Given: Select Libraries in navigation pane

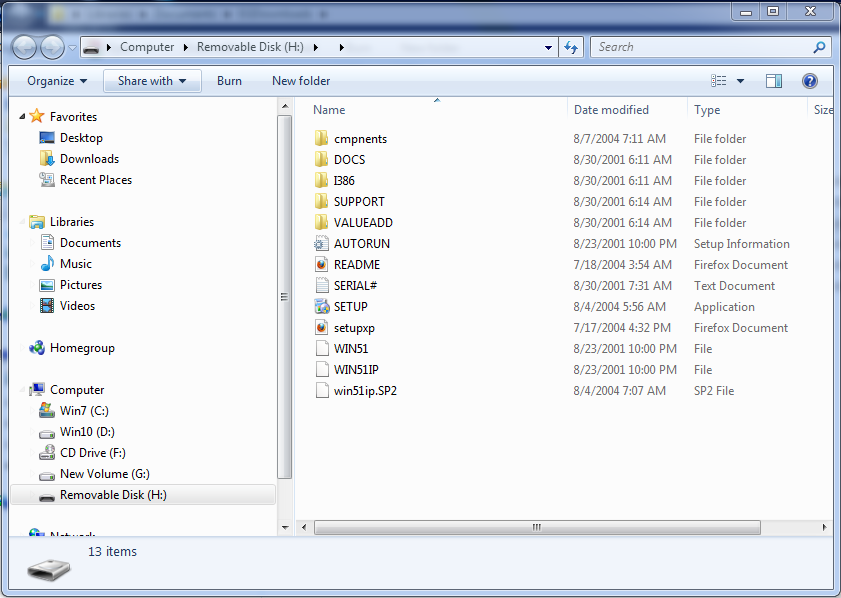Looking at the screenshot, I should coord(72,222).
